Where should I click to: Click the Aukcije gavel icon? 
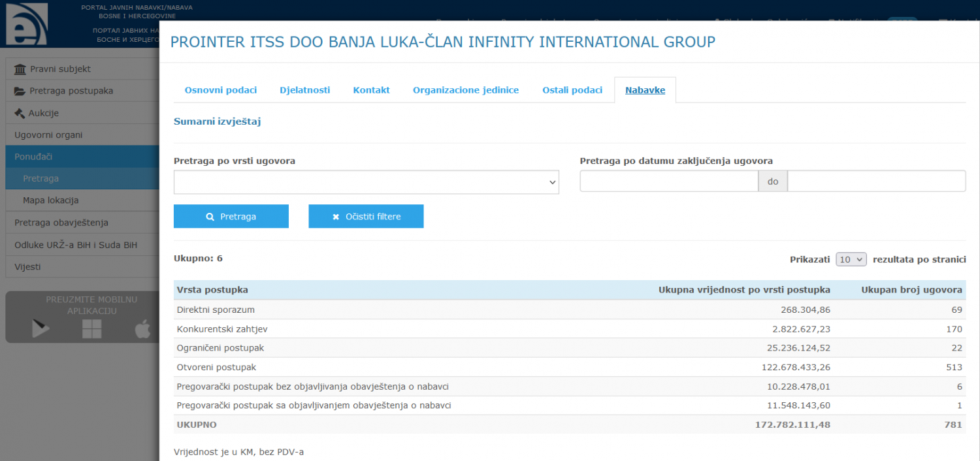[x=20, y=113]
